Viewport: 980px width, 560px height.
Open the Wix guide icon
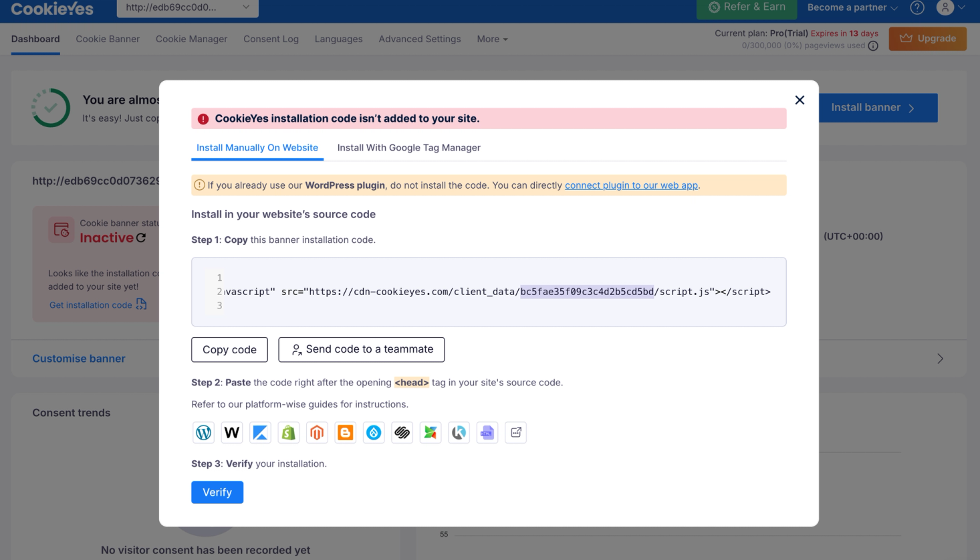tap(232, 432)
